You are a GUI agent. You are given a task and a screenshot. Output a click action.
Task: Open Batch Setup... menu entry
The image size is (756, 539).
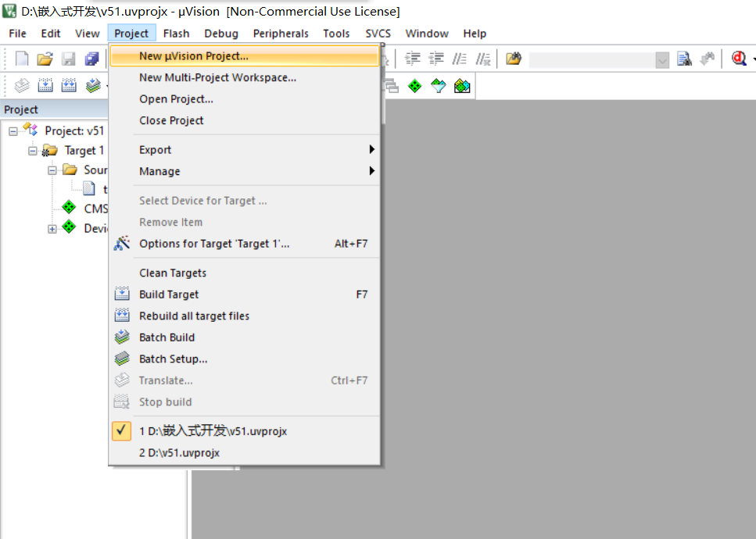tap(245, 359)
